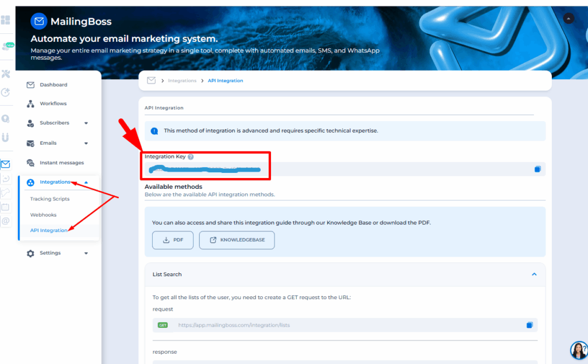Open the tools icon in left rail
Screen dimensions: 588x364
pos(6,74)
